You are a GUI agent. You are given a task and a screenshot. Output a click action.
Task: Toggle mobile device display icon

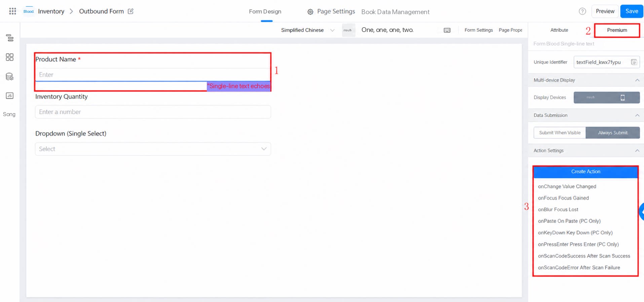point(622,97)
